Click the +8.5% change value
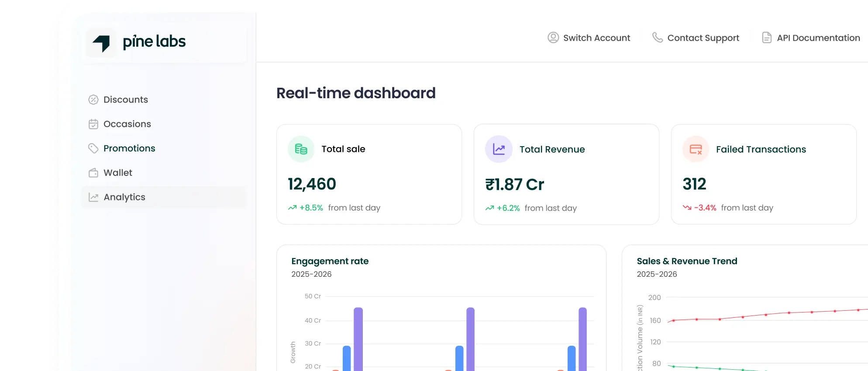 coord(311,208)
